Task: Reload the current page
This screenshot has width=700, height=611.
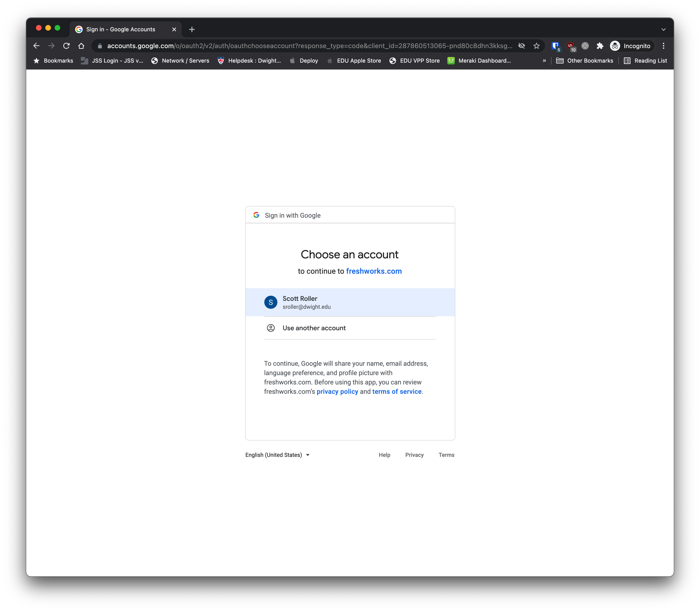Action: point(67,46)
